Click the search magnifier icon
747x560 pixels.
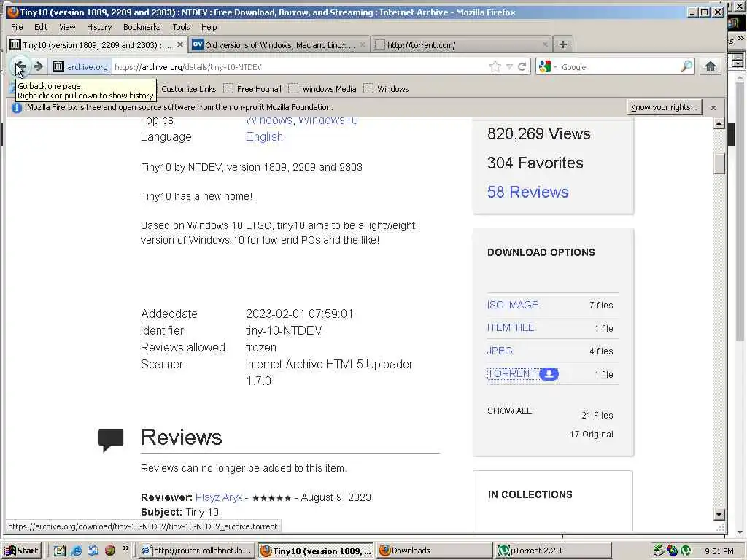[x=686, y=66]
